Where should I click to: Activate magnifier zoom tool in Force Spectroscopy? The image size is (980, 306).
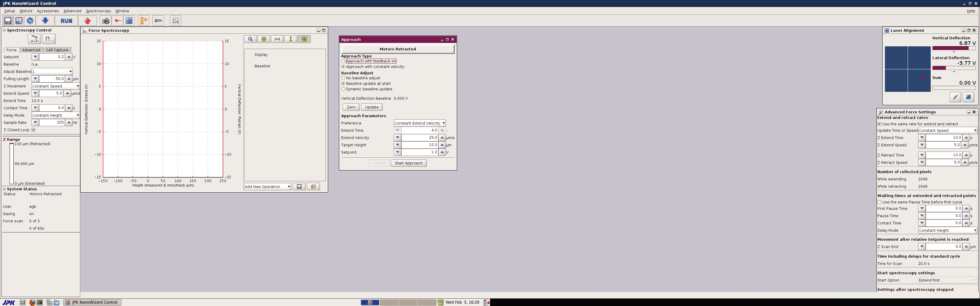pyautogui.click(x=250, y=39)
